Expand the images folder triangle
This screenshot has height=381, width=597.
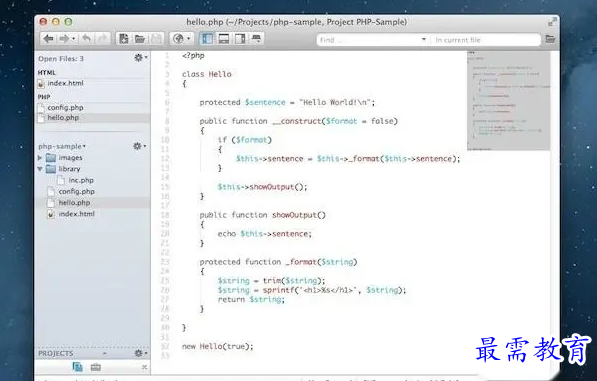[40, 158]
